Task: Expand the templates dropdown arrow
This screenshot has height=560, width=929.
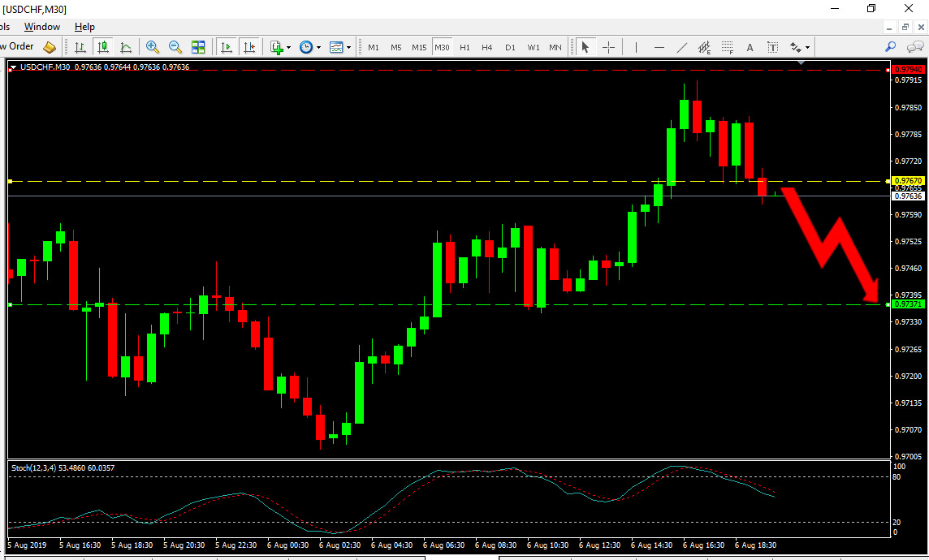Action: point(348,47)
